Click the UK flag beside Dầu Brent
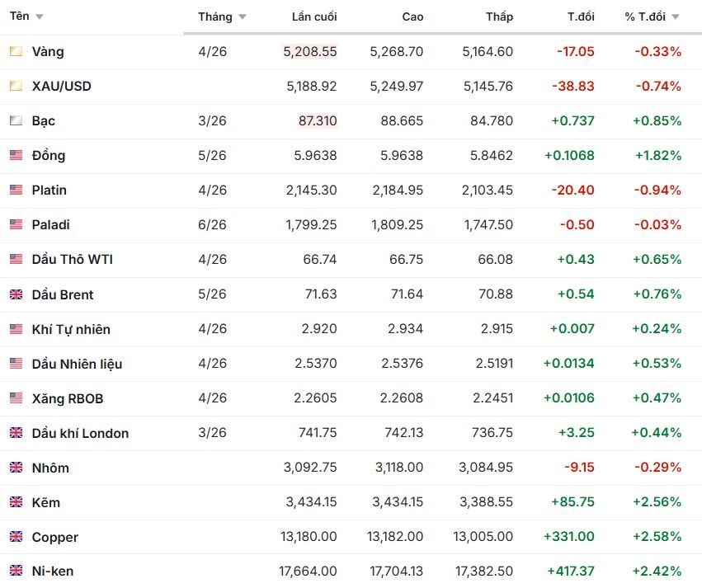 coord(16,294)
